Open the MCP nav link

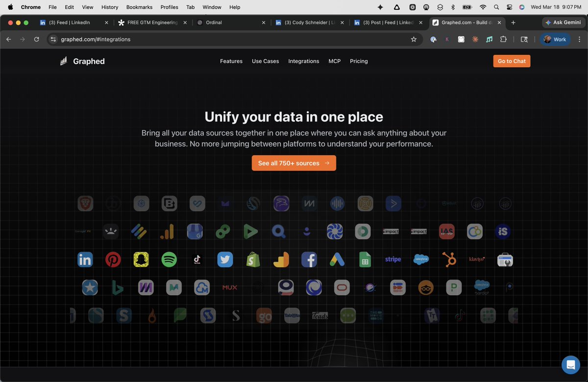coord(334,61)
